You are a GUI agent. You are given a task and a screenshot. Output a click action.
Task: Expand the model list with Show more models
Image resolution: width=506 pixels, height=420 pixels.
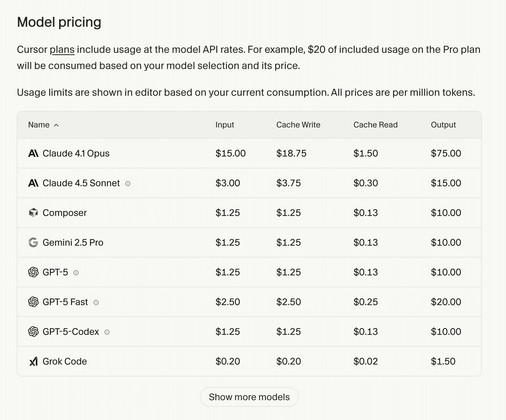tap(249, 397)
